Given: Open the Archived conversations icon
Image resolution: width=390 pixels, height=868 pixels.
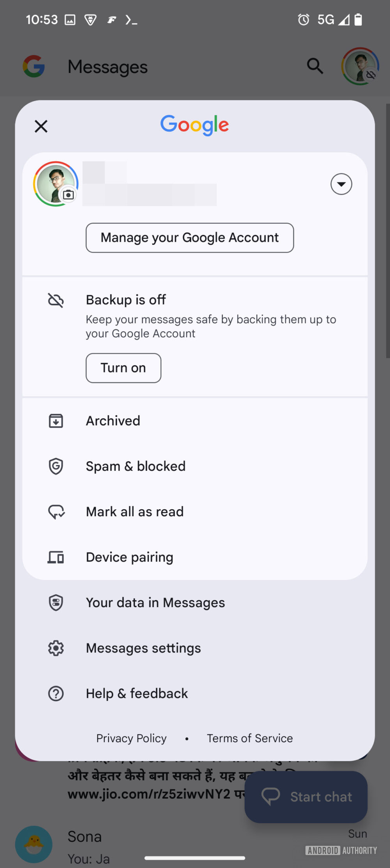Looking at the screenshot, I should pyautogui.click(x=56, y=421).
